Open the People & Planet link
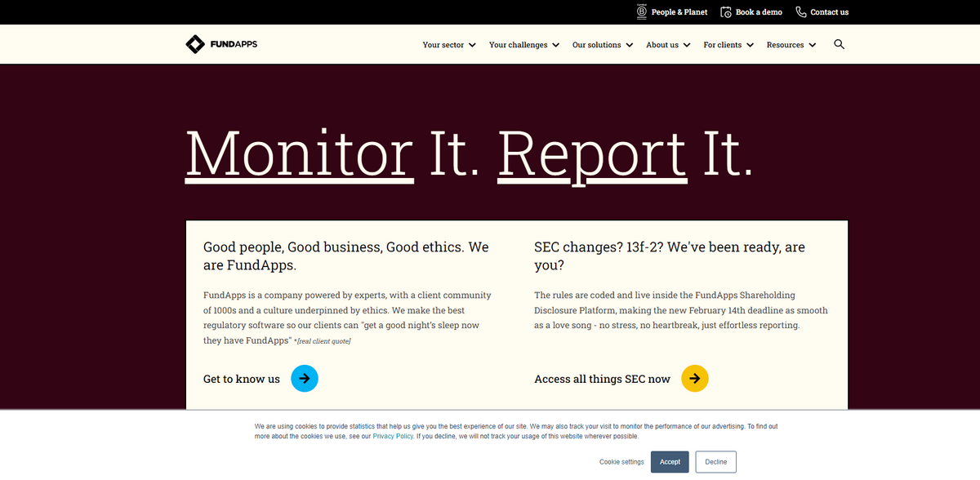 tap(679, 12)
